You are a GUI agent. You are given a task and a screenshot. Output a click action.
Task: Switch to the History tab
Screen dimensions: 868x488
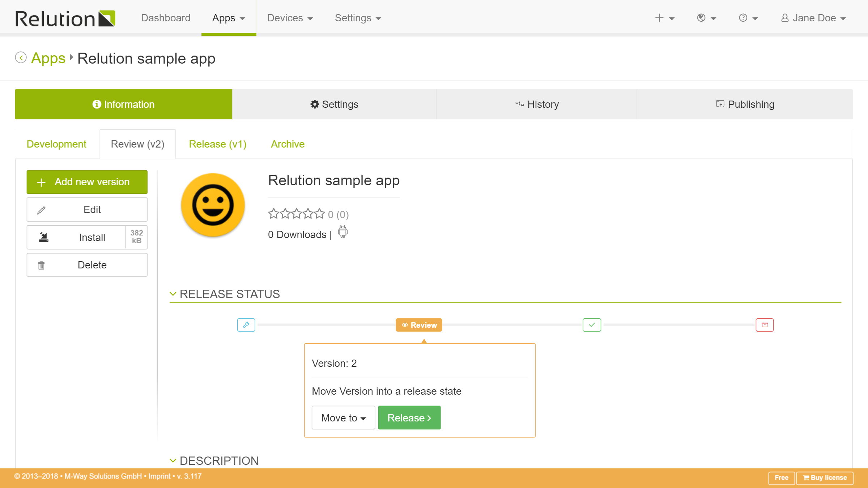537,104
